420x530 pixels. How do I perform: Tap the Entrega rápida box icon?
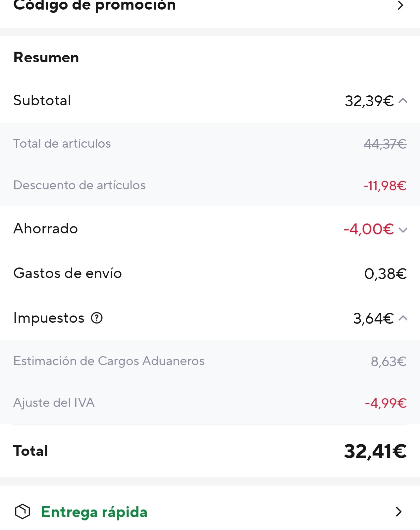coord(22,511)
